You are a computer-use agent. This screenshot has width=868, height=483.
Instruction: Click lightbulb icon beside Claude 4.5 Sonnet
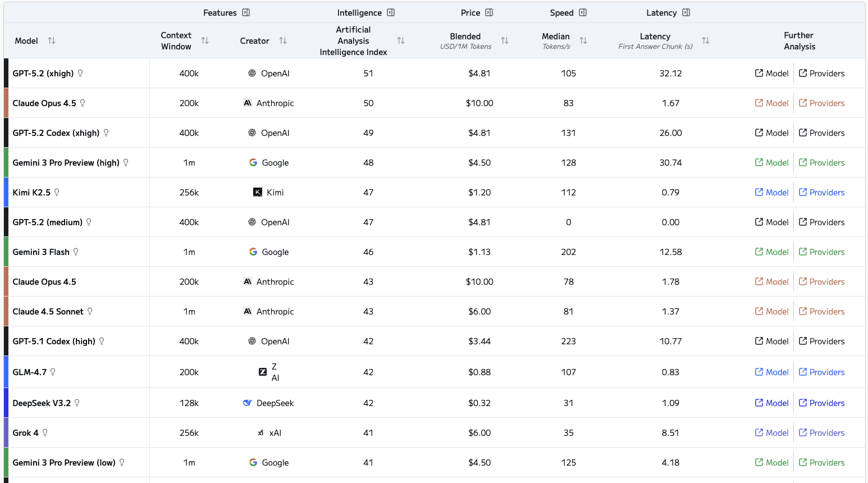click(x=90, y=311)
